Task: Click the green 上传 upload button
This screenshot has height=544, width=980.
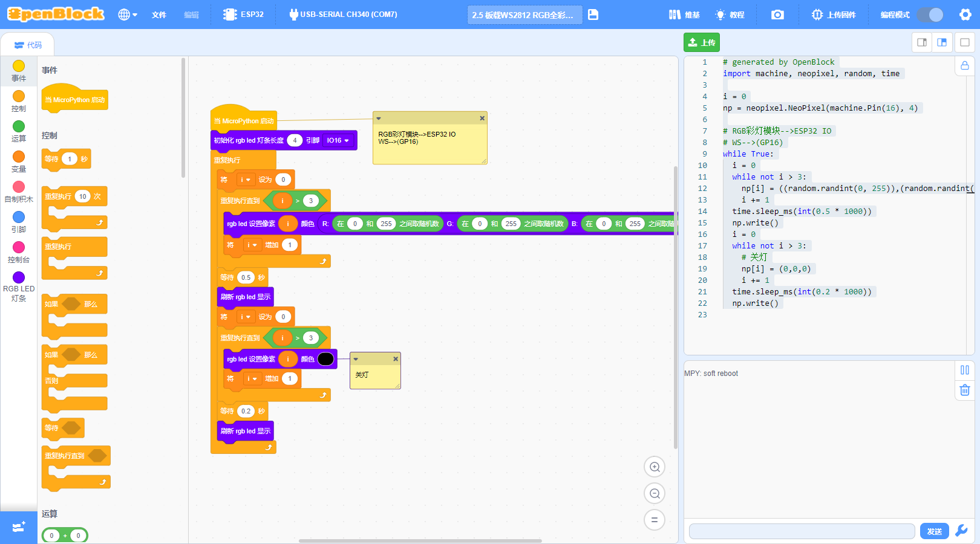Action: (x=702, y=42)
